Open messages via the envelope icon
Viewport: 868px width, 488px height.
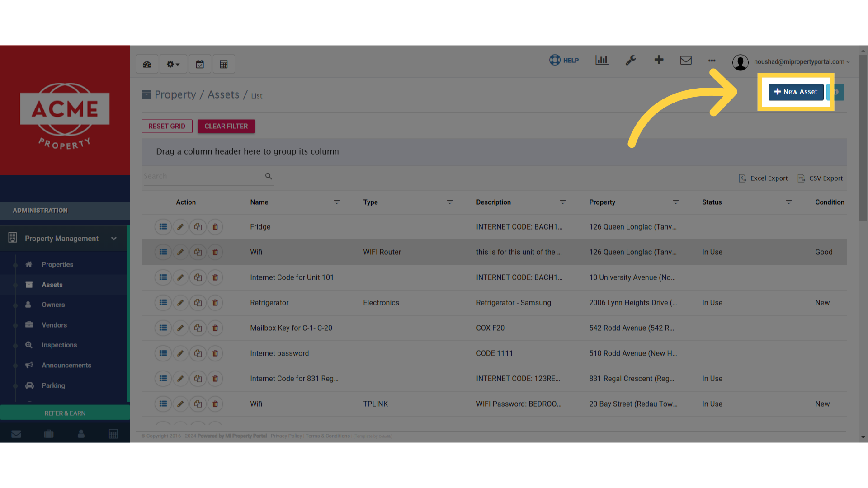point(686,60)
